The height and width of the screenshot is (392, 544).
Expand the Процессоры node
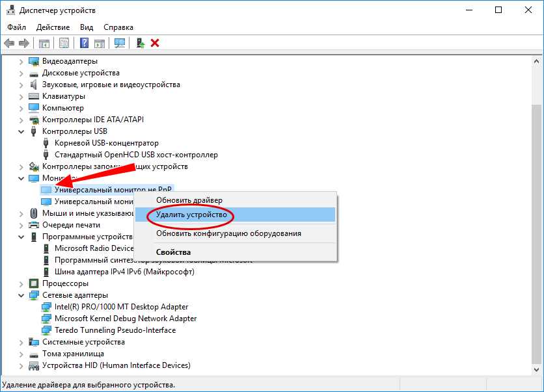[21, 284]
